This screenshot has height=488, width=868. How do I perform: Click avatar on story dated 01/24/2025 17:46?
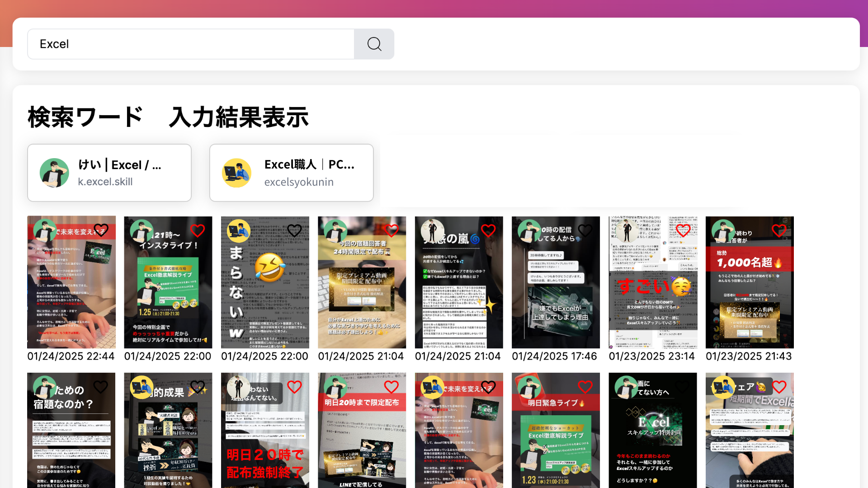point(529,231)
